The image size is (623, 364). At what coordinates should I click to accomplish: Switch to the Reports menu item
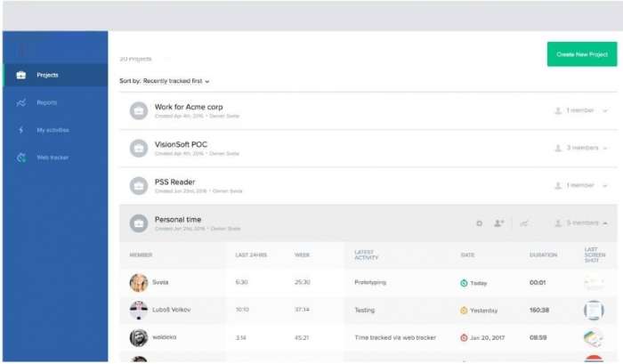pyautogui.click(x=47, y=102)
